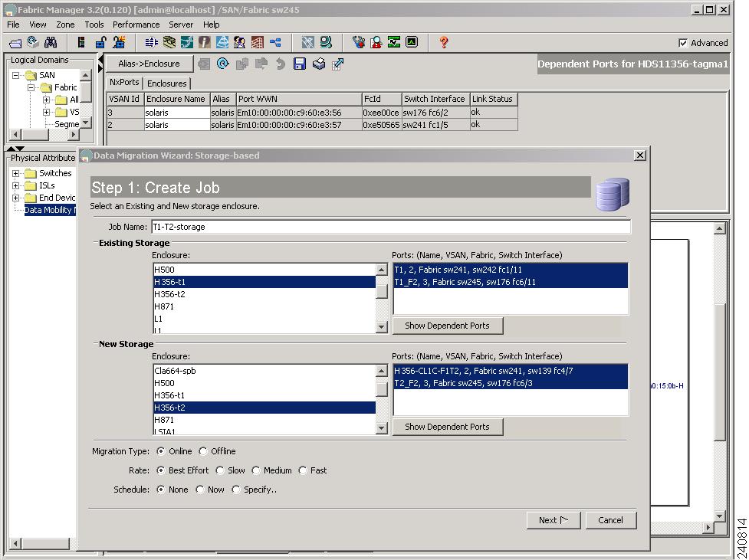Click the blue padlock firewall toolbar icon
749x560 pixels.
100,42
